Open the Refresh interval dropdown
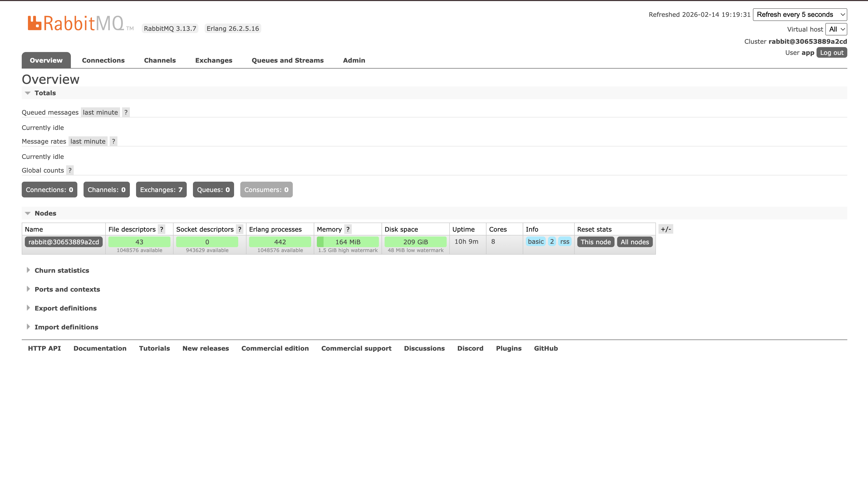This screenshot has height=502, width=868. tap(800, 14)
